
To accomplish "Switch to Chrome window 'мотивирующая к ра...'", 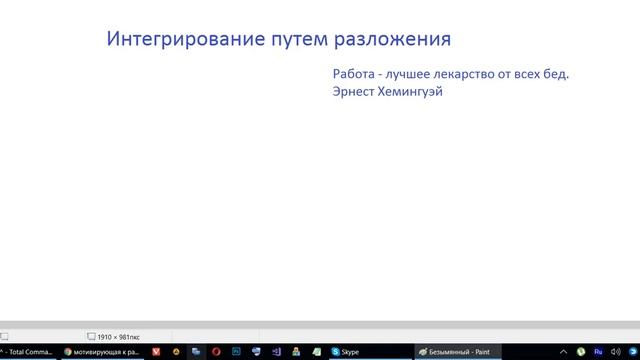I will point(102,352).
